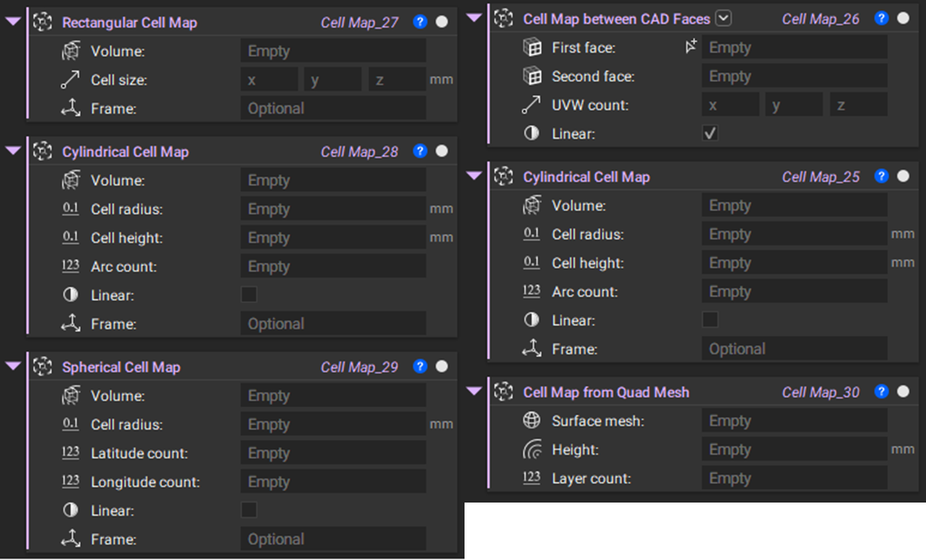Click the Cell Map_30 variable name

(x=820, y=392)
